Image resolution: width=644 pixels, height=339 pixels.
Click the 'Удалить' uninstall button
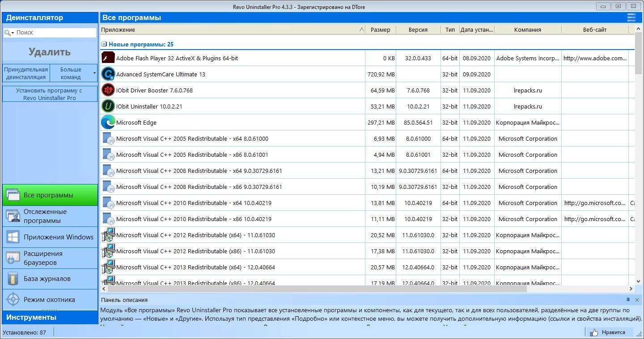tap(50, 52)
